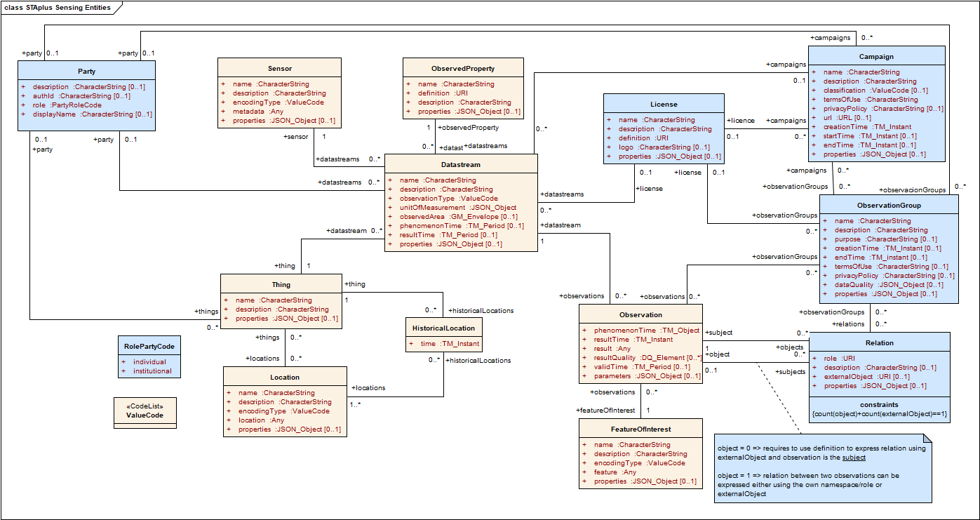The height and width of the screenshot is (520, 980).
Task: Select the note starting 'object = 0 =>'
Action: (824, 468)
